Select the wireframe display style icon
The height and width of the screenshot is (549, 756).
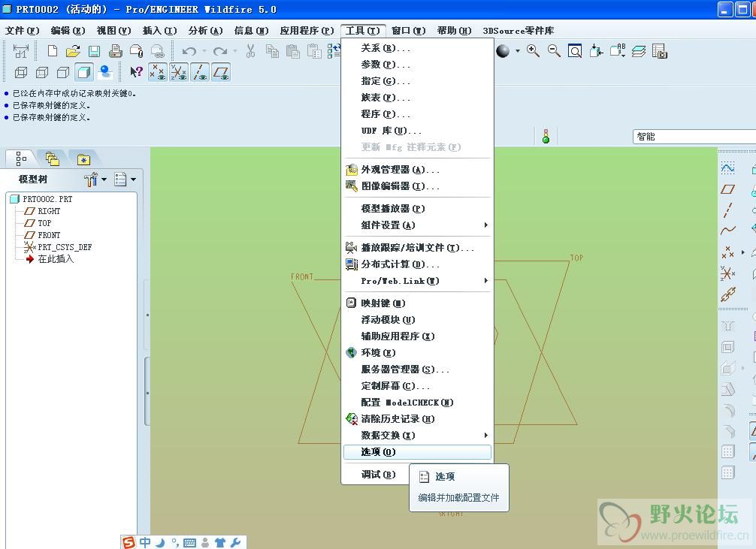(21, 72)
